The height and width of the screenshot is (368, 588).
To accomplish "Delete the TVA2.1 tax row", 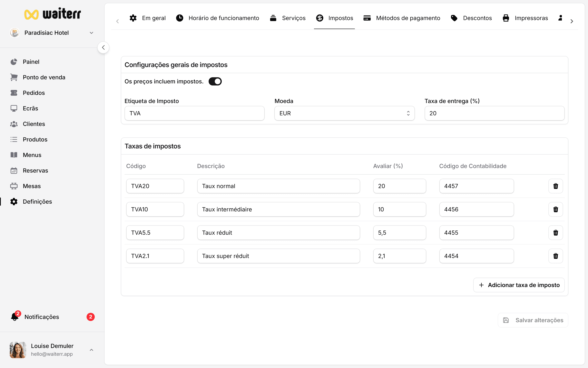I will tap(556, 256).
